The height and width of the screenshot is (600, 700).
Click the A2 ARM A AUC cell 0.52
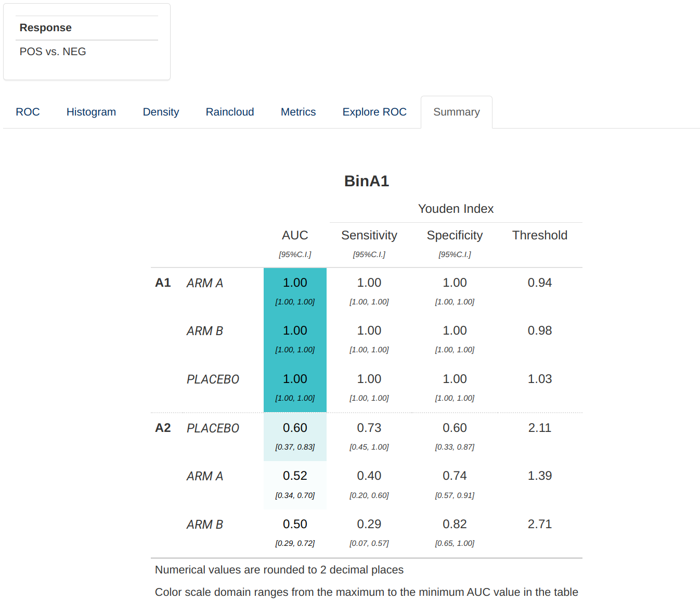[295, 484]
